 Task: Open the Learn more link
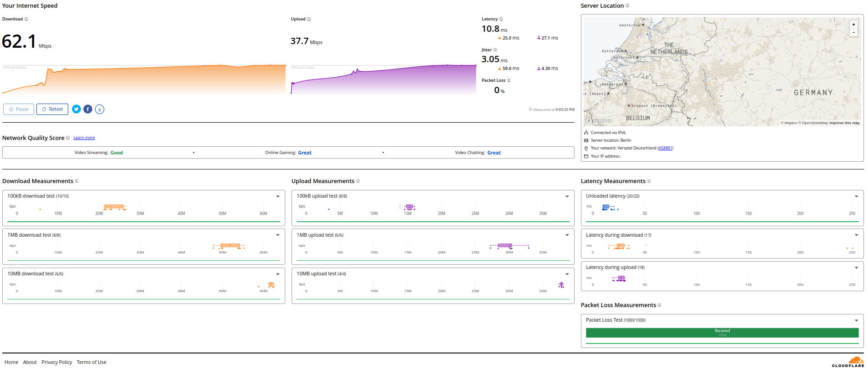(84, 138)
